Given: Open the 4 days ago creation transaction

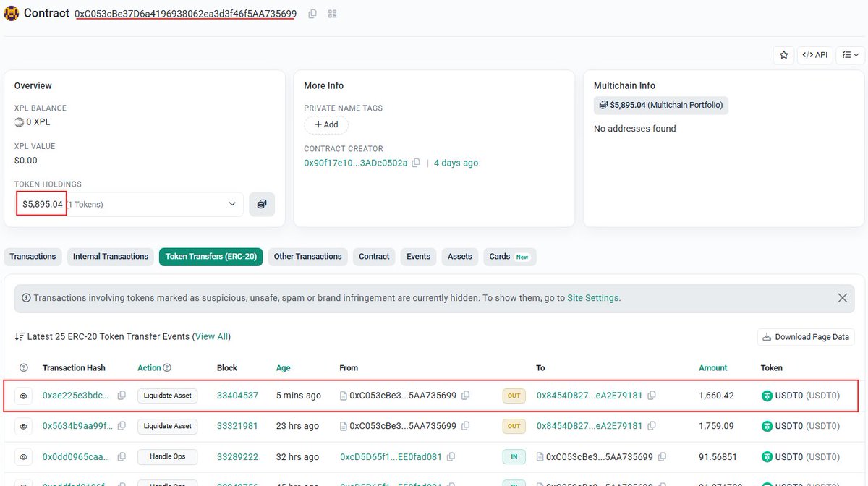Looking at the screenshot, I should pyautogui.click(x=456, y=163).
